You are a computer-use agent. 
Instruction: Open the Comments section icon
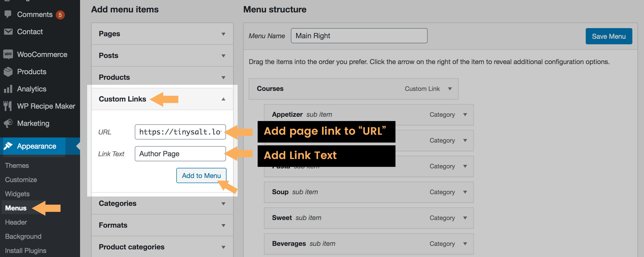coord(8,14)
